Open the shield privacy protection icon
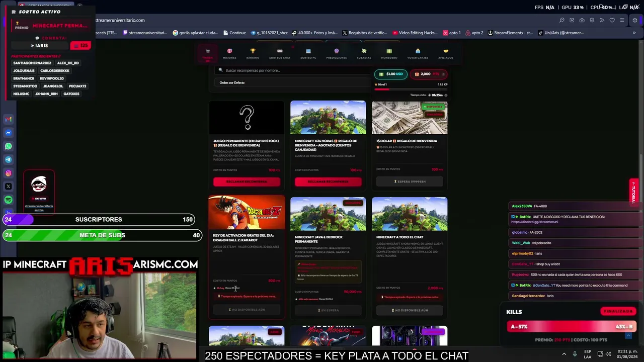This screenshot has width=644, height=362. point(592,20)
